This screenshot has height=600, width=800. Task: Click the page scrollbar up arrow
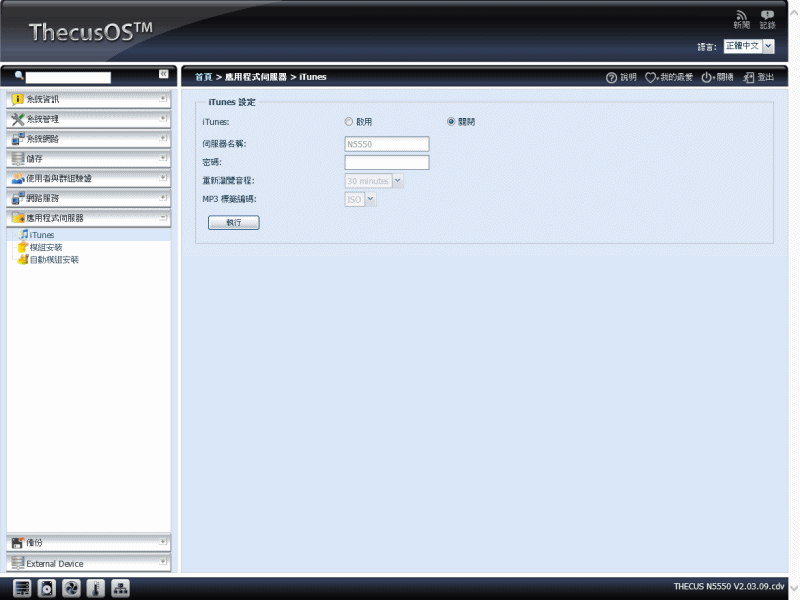point(794,13)
